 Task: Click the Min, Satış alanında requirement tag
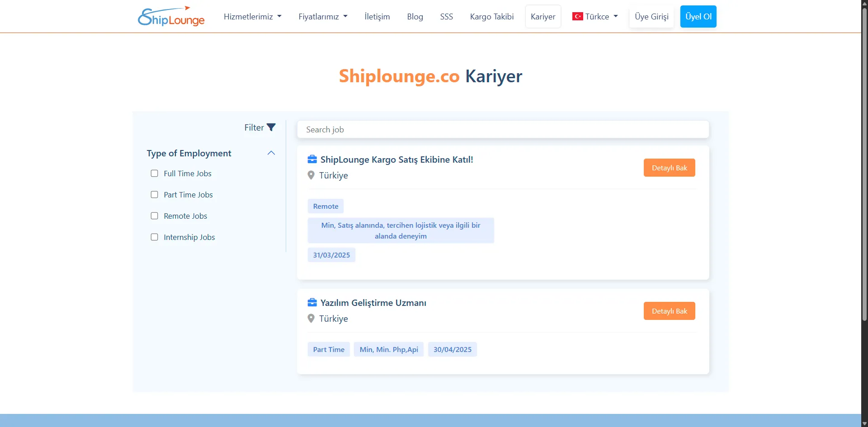tap(401, 230)
